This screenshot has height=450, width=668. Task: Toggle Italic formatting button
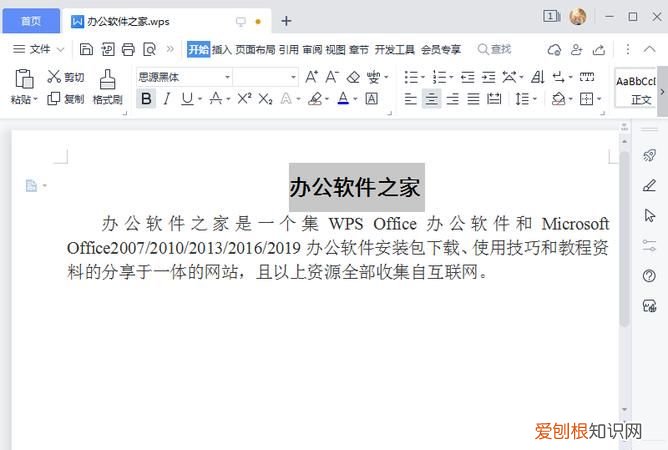click(167, 99)
